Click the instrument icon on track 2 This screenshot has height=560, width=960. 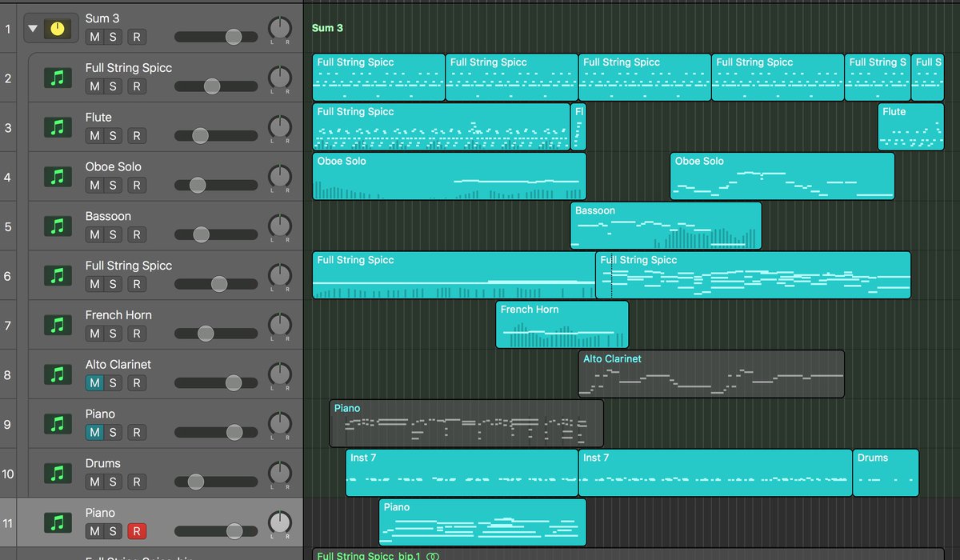tap(58, 78)
